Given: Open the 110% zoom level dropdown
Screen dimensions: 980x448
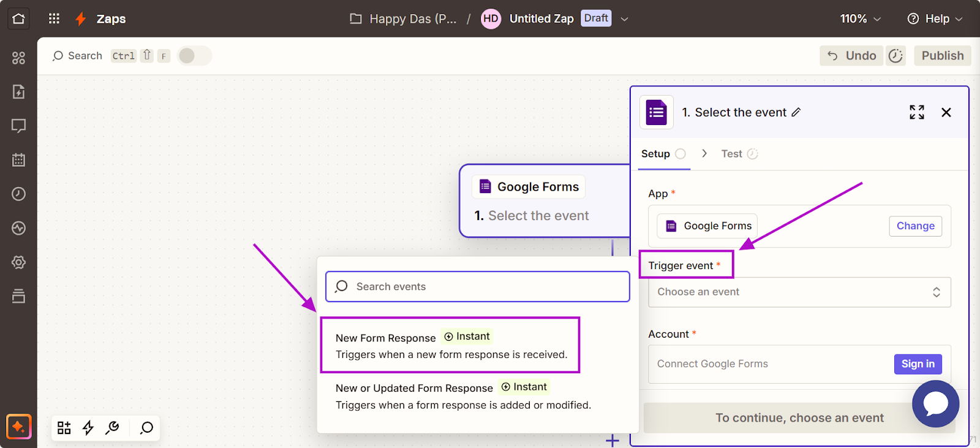Looking at the screenshot, I should [x=861, y=19].
